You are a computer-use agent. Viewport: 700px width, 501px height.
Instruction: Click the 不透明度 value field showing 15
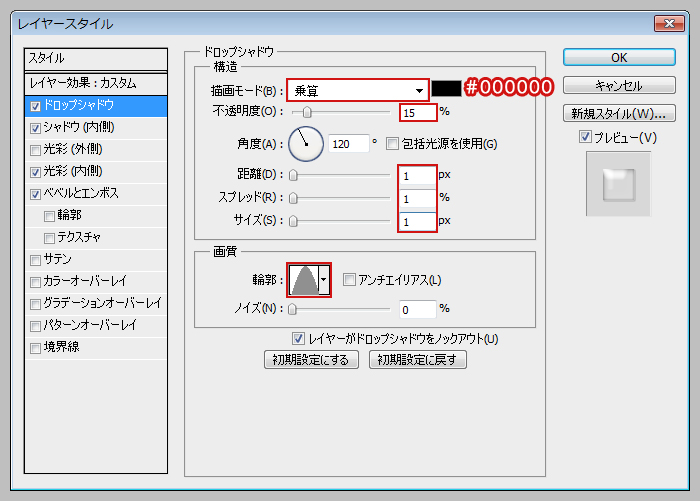point(418,113)
